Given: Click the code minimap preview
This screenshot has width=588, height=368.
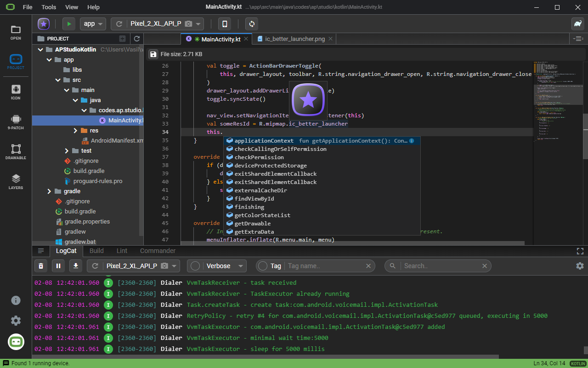Looking at the screenshot, I should (x=558, y=101).
